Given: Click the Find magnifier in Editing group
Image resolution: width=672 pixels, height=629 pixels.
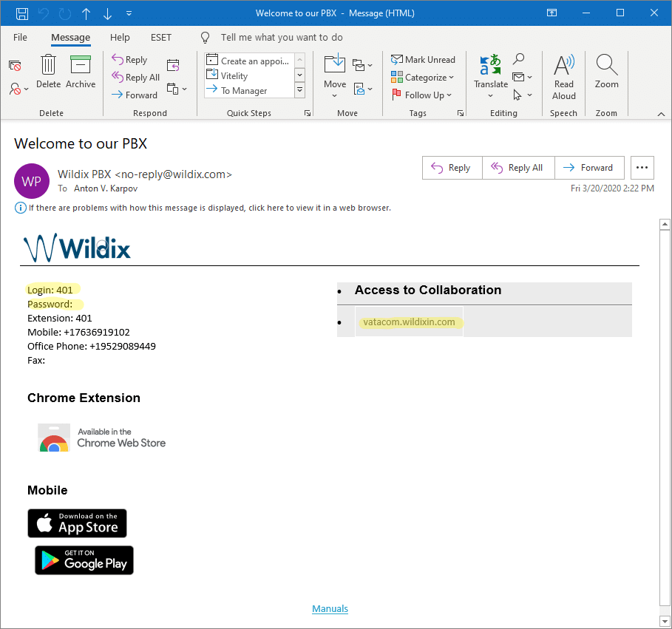Looking at the screenshot, I should tap(519, 58).
